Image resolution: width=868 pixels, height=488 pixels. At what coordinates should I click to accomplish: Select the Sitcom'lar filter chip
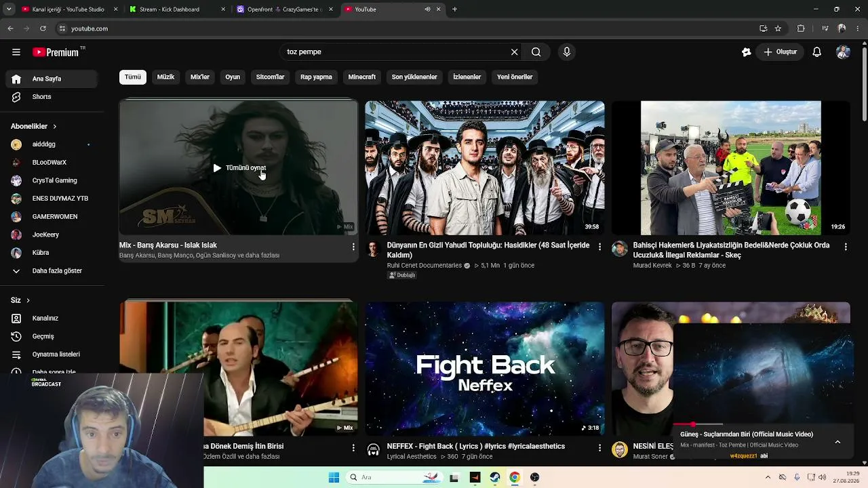[x=270, y=77]
